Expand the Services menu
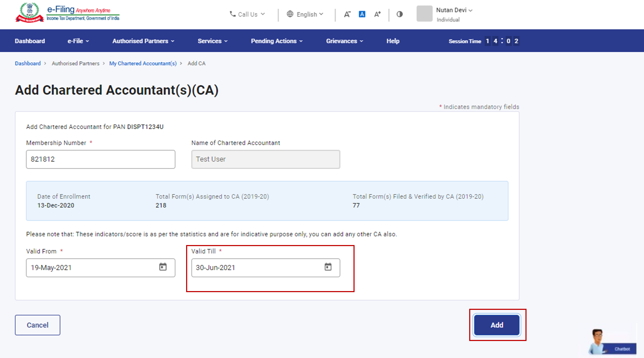Screen dimensions: 644x358 212,41
